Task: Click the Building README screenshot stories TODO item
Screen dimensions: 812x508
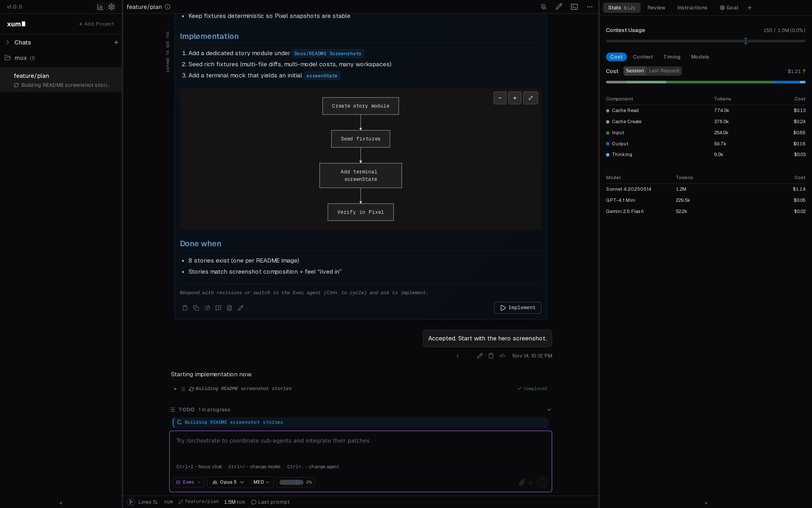Action: click(361, 422)
